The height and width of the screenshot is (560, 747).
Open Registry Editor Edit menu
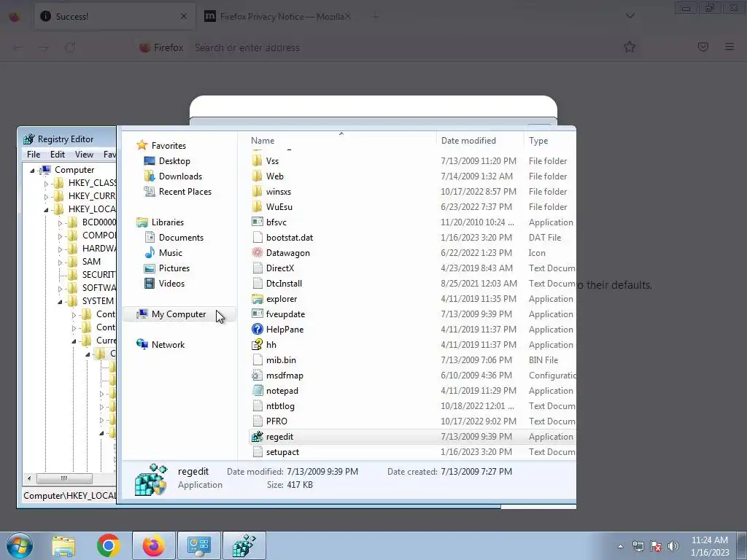click(x=57, y=155)
